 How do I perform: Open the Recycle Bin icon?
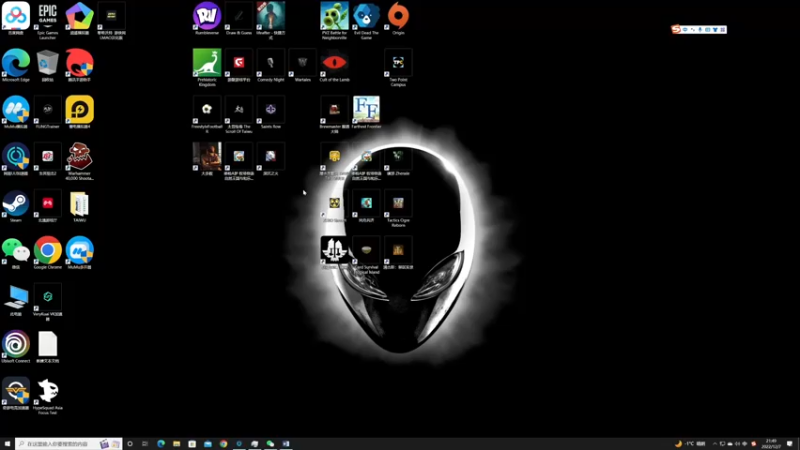coord(47,65)
